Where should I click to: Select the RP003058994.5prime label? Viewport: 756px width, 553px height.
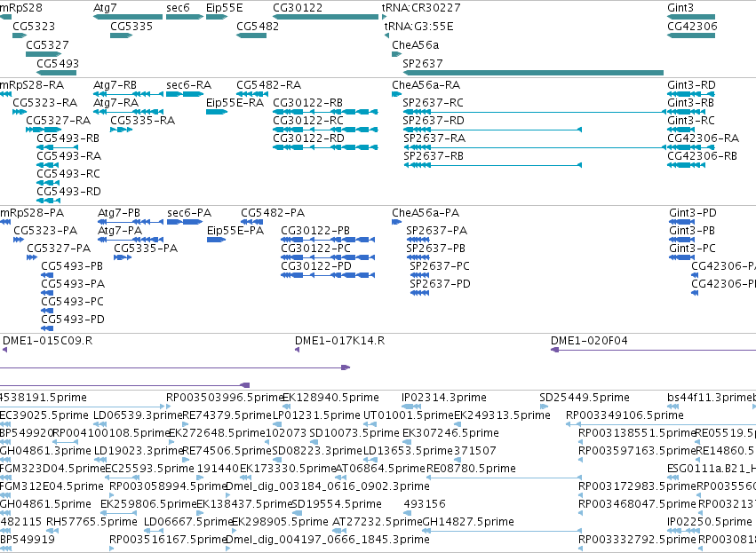pos(168,486)
